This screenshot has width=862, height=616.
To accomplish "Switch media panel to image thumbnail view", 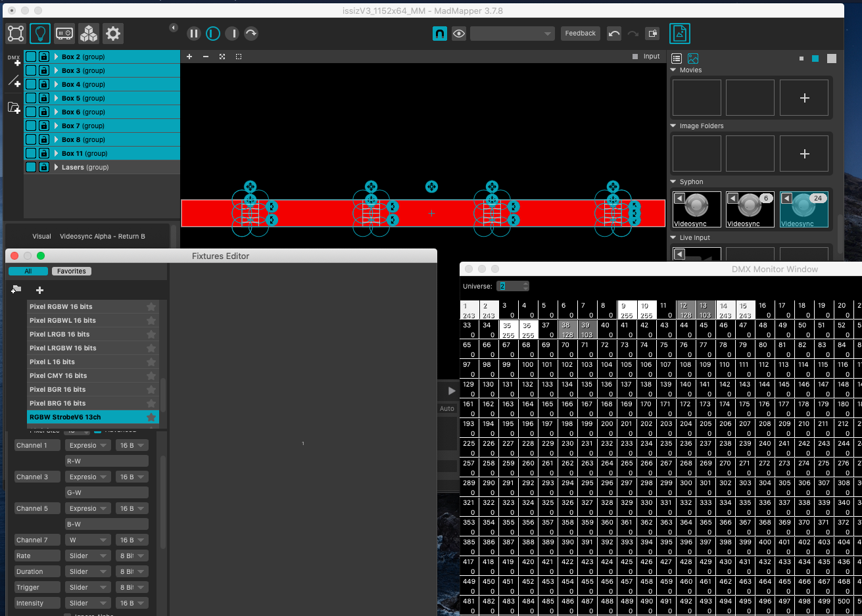I will (x=693, y=59).
